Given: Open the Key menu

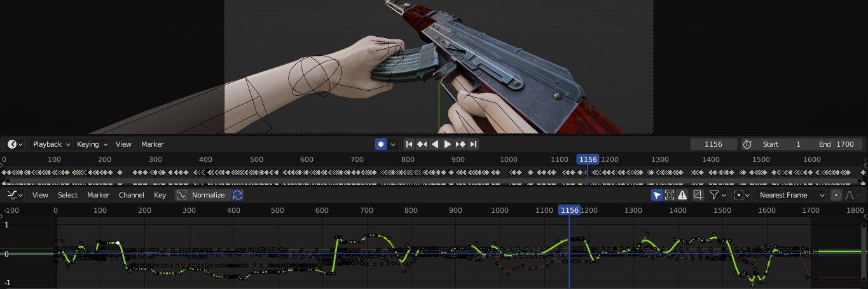Looking at the screenshot, I should (x=160, y=195).
